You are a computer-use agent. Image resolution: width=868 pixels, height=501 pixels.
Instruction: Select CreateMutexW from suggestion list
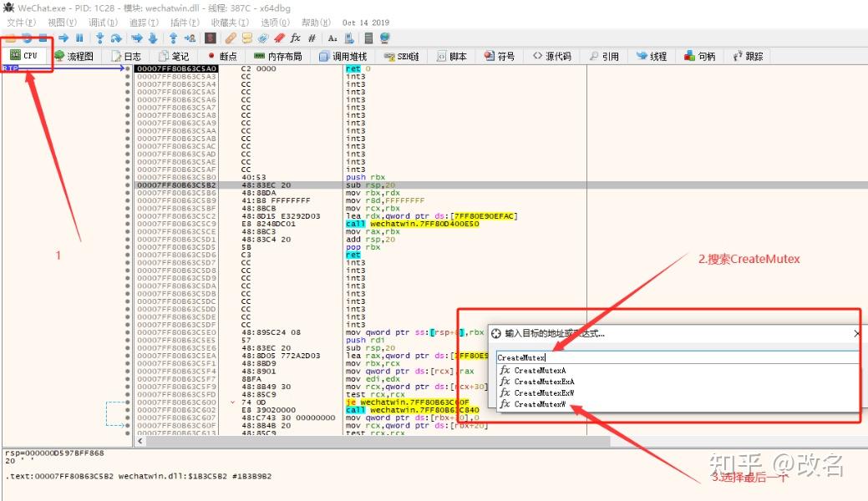click(x=533, y=404)
